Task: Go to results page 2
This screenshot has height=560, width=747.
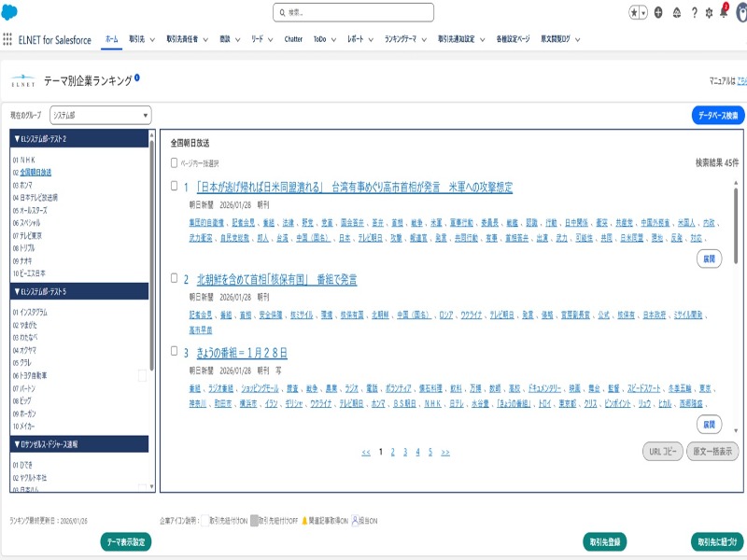Action: click(x=392, y=452)
